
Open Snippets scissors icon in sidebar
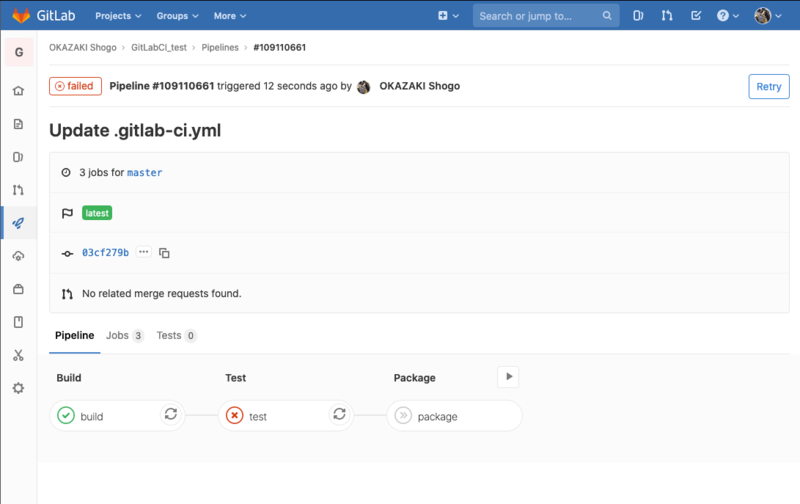tap(18, 355)
